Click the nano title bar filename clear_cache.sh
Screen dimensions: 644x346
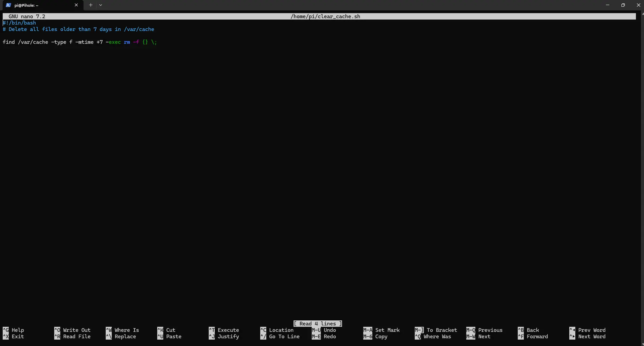point(325,17)
